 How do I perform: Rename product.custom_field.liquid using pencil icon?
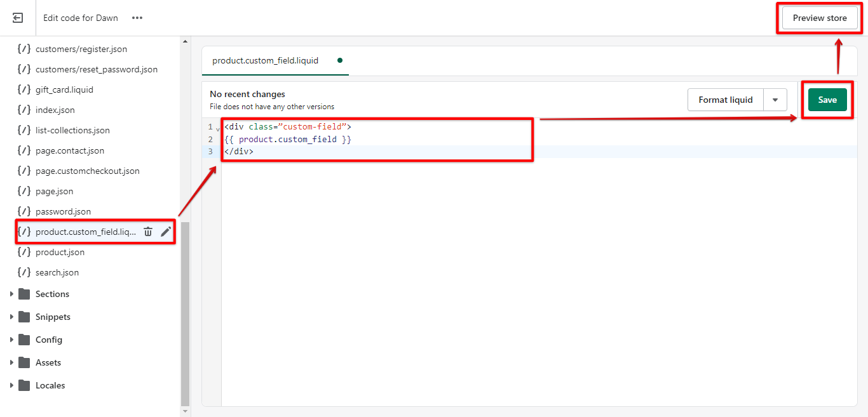pos(166,232)
